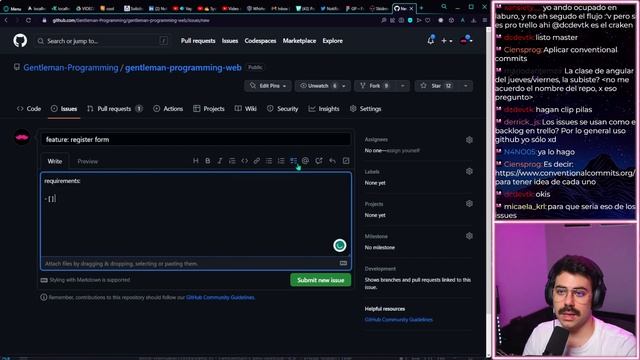Open Issues in the top navigation
Screen dimensions: 640x360
[x=230, y=41]
